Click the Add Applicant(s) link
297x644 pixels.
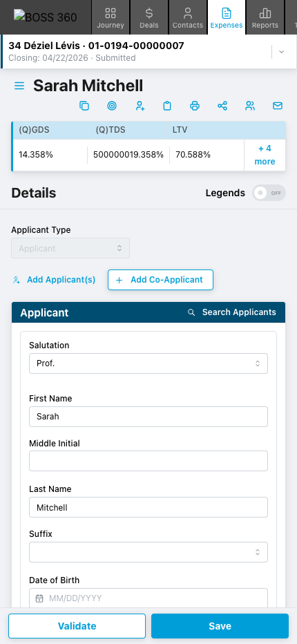[54, 280]
